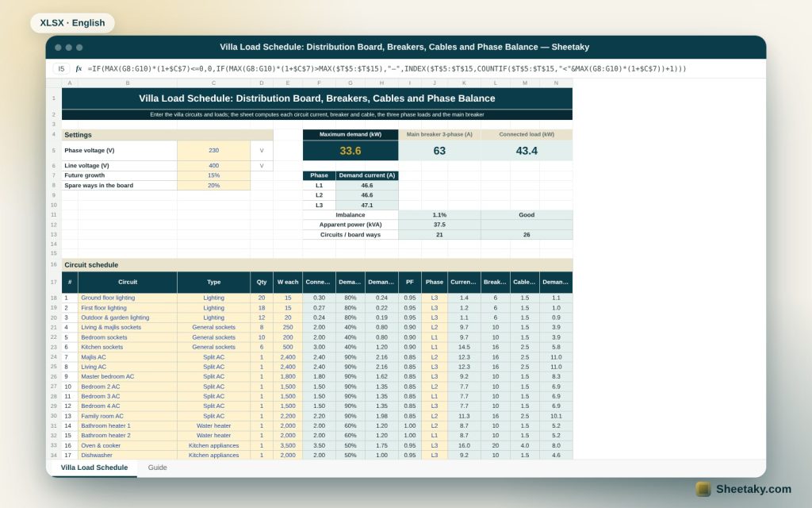
Task: Select the Majlis AC circuit cell
Action: point(128,357)
